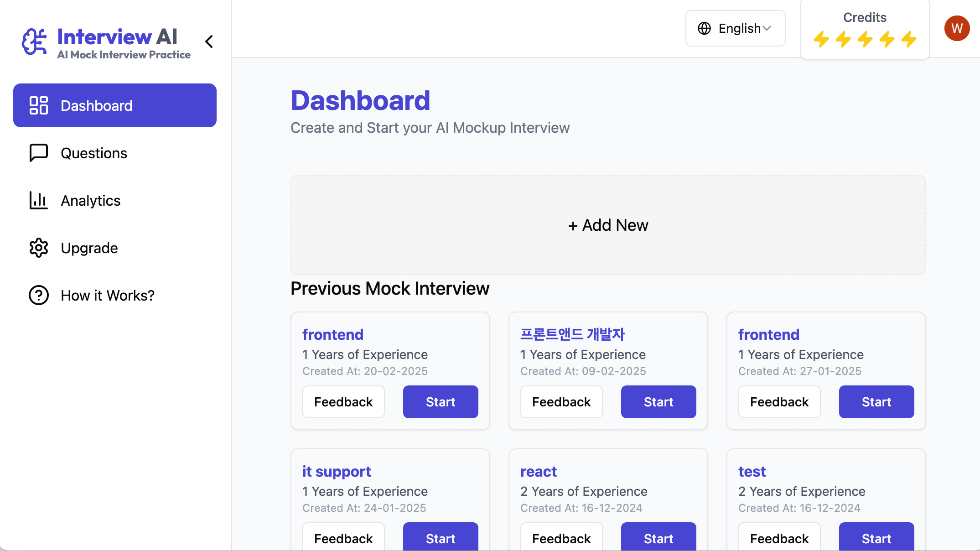Open Feedback for the it support interview
Viewport: 980px width, 551px height.
coord(343,537)
